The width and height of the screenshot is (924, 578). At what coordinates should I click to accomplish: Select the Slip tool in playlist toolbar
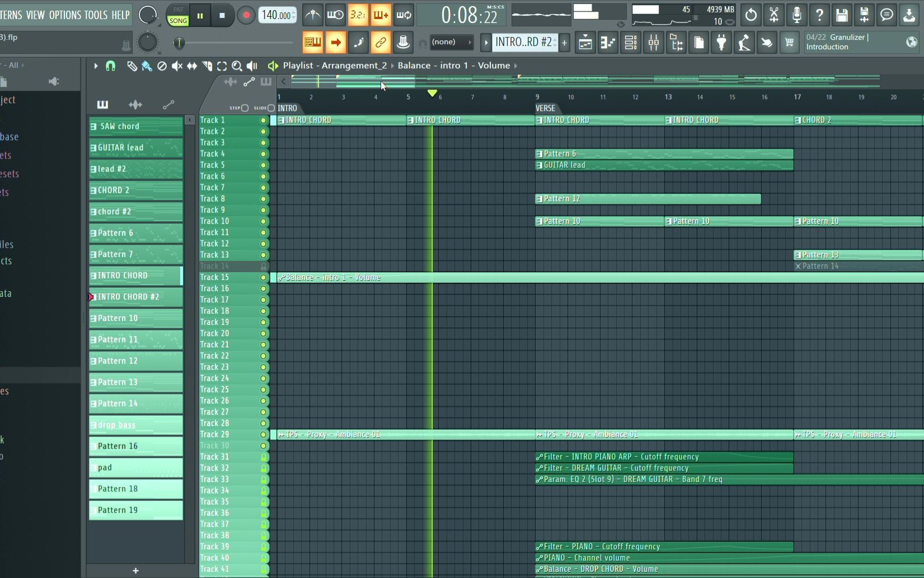pyautogui.click(x=192, y=66)
